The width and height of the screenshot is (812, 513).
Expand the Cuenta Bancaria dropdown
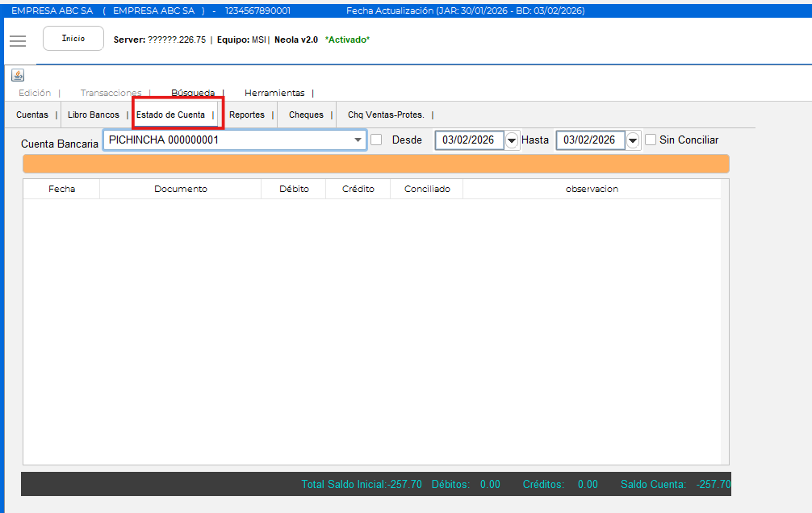pyautogui.click(x=358, y=140)
